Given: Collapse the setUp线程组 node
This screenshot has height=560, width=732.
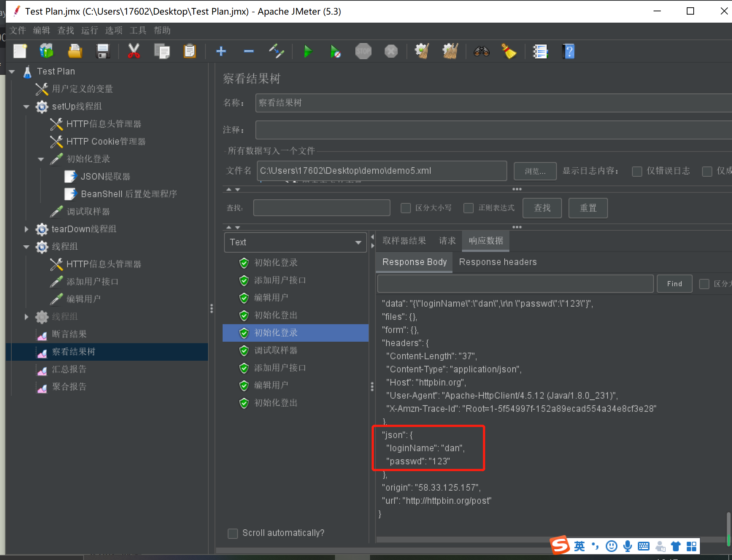Looking at the screenshot, I should pyautogui.click(x=26, y=107).
